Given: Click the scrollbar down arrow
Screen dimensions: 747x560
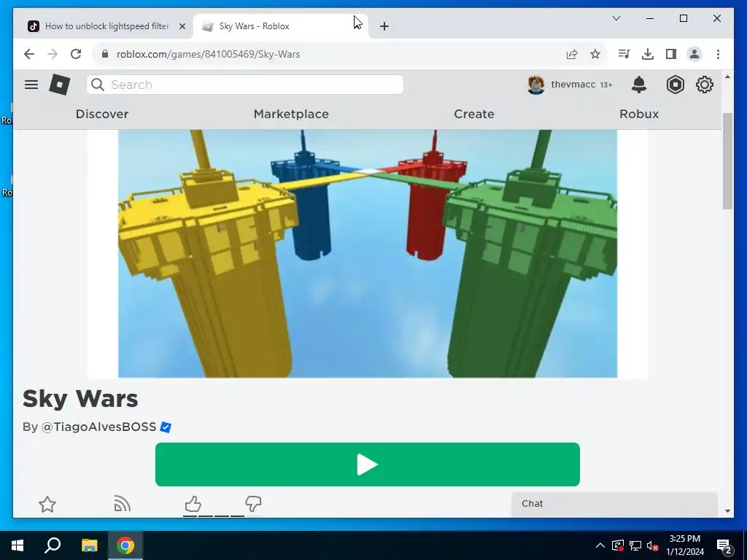Looking at the screenshot, I should click(727, 511).
